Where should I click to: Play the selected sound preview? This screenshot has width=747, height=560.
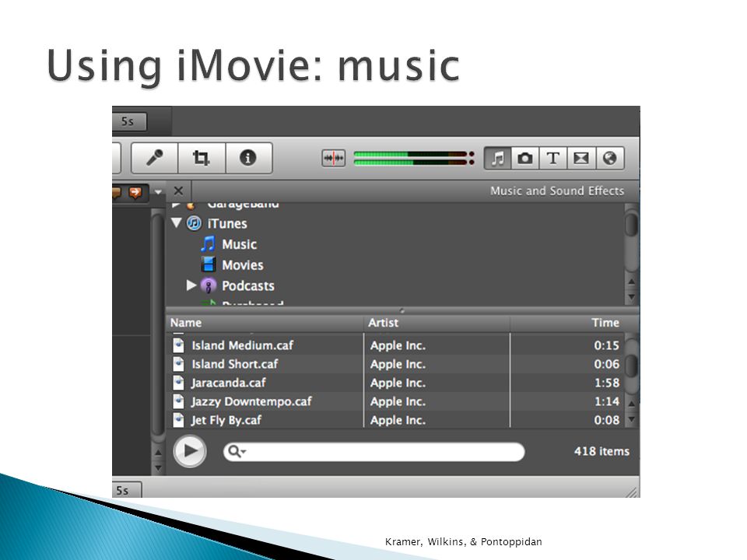coord(190,451)
